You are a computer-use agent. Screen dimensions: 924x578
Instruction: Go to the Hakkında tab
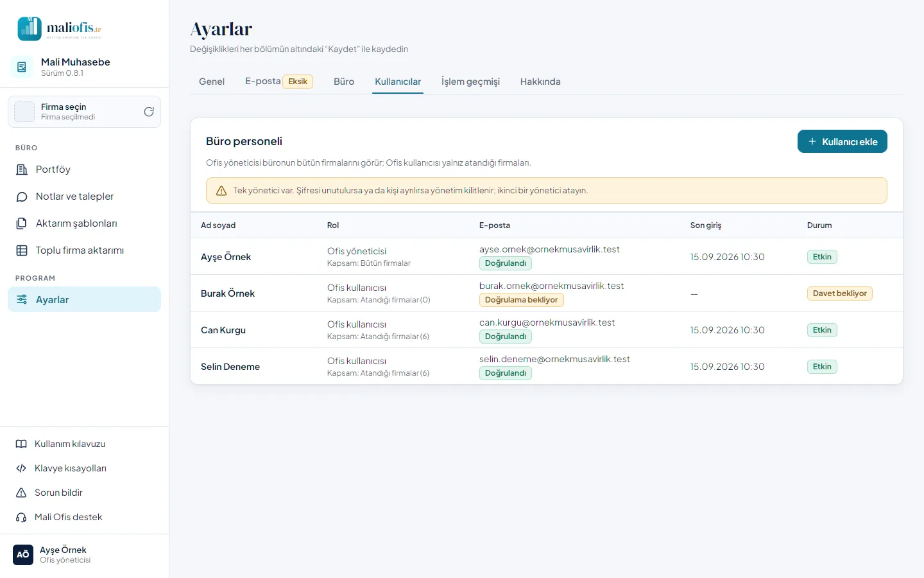click(540, 82)
